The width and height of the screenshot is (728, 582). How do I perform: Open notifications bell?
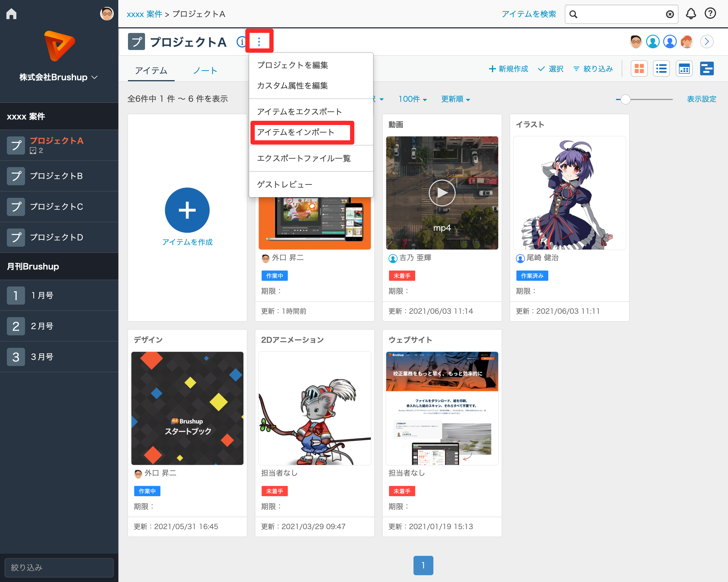691,14
